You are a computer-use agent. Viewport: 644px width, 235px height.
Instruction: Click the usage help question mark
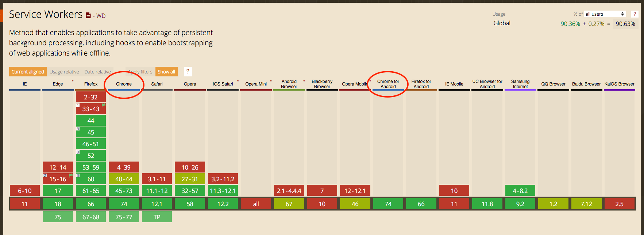coord(635,14)
